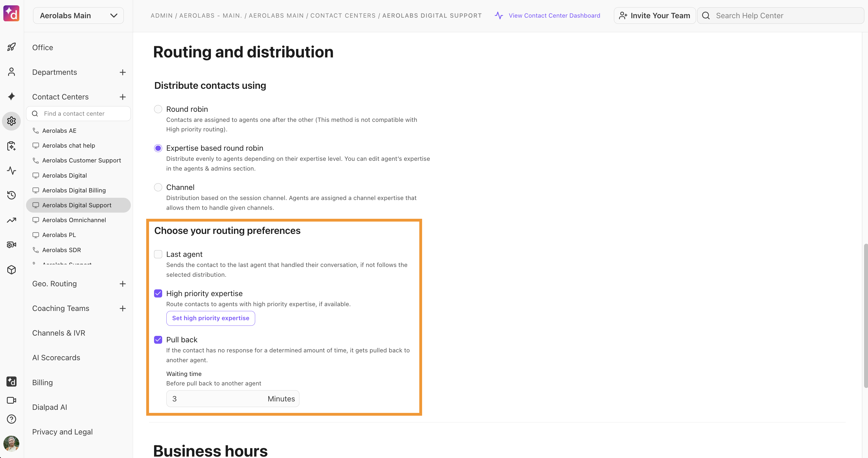Uncheck the High priority expertise checkbox
The image size is (868, 458).
[158, 294]
